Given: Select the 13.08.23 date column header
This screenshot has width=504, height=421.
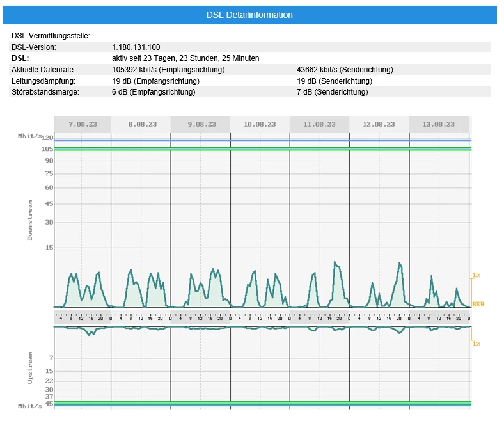Looking at the screenshot, I should point(439,125).
